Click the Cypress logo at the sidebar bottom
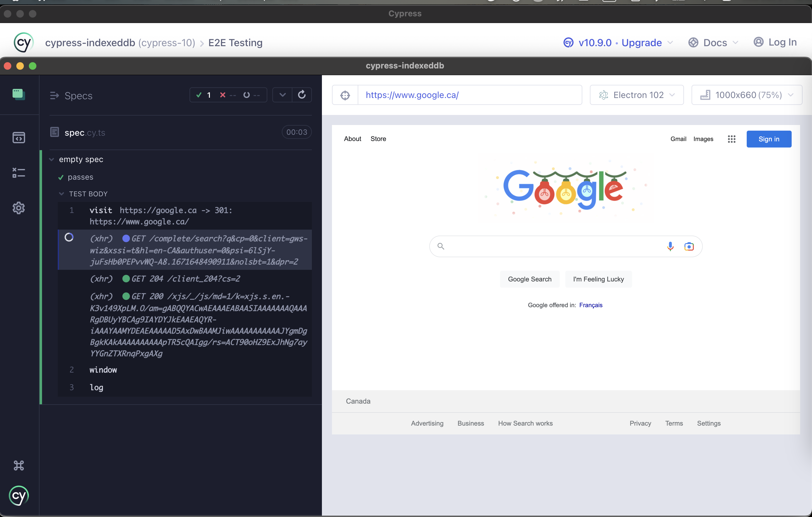This screenshot has width=812, height=517. click(19, 496)
